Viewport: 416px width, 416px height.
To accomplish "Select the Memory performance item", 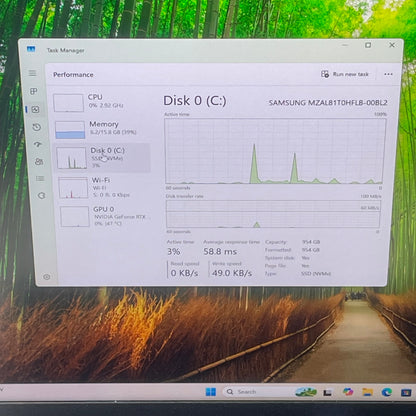I will point(102,129).
